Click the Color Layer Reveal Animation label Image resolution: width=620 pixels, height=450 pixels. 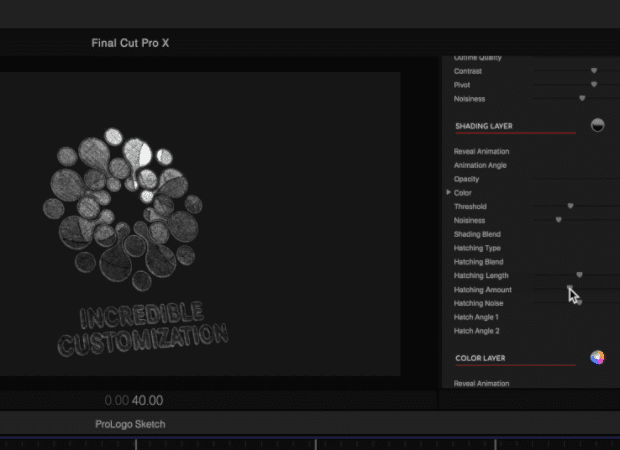point(481,384)
